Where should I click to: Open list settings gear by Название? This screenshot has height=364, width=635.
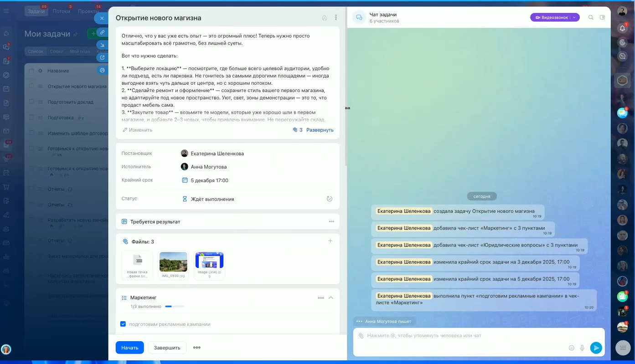pos(40,71)
